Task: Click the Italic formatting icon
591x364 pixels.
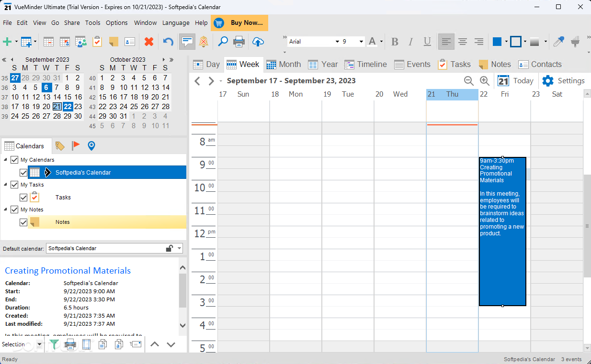Action: pos(411,42)
